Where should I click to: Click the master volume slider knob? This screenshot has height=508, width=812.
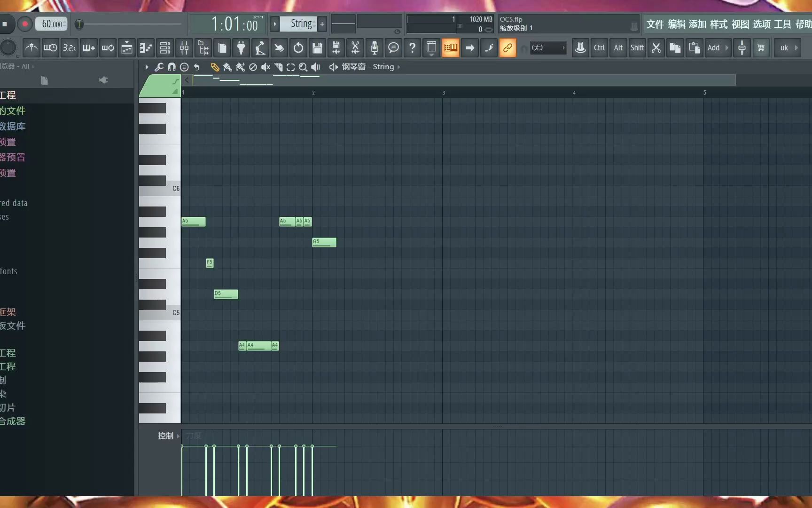tap(79, 24)
